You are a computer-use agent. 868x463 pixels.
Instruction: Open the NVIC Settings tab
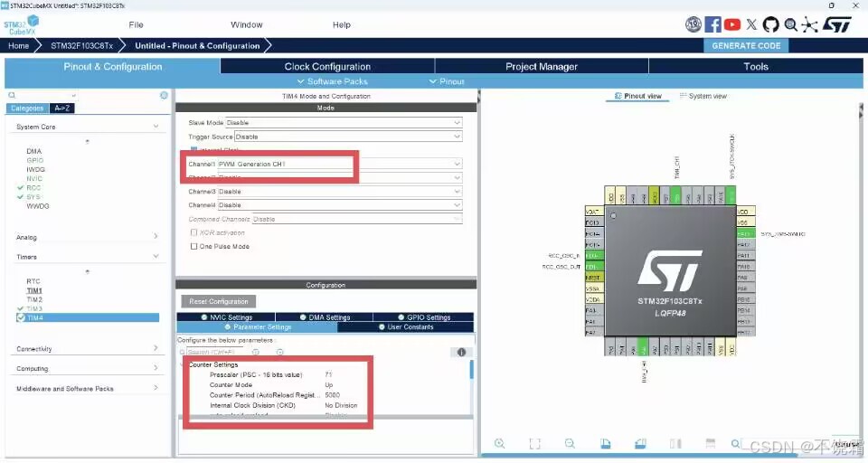226,317
